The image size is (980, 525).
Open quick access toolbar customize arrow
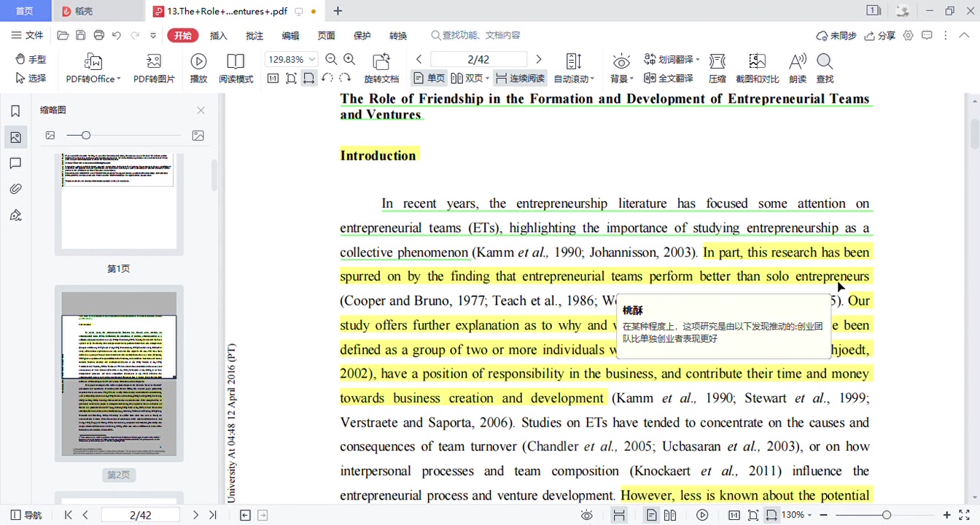153,35
